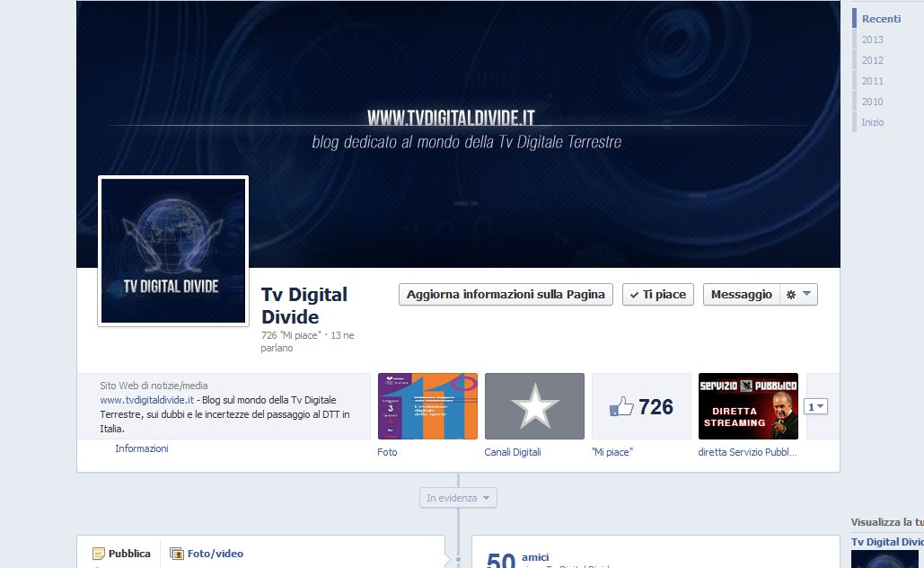Viewport: 924px width, 568px height.
Task: Open the Informazioni link
Action: (142, 448)
